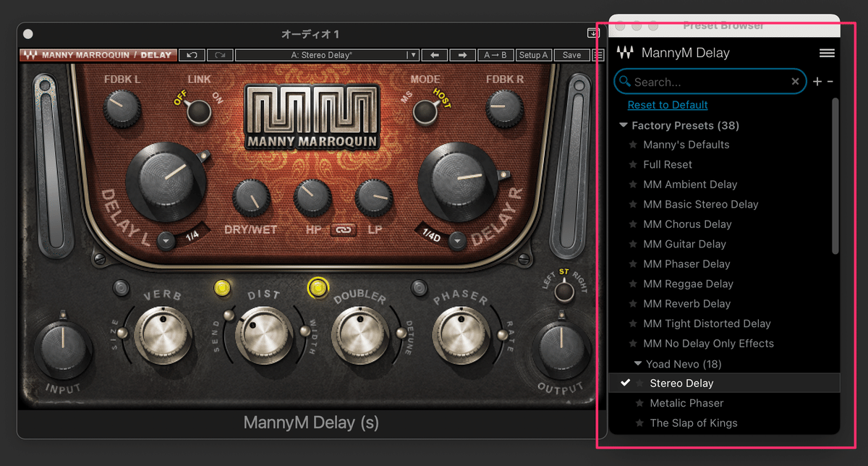Screen dimensions: 868x466
Task: Favorite MM Ambient Delay with its star
Action: coord(633,185)
